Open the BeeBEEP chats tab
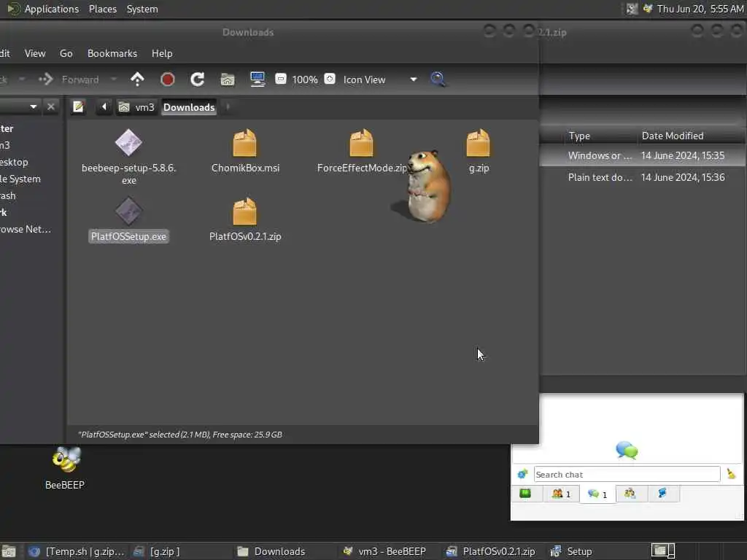This screenshot has width=747, height=560. pos(597,494)
